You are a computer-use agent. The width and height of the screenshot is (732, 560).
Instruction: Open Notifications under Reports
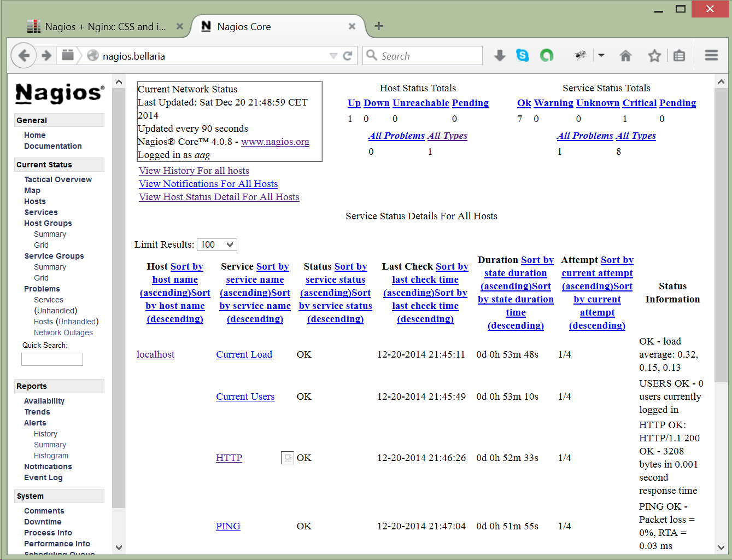48,466
